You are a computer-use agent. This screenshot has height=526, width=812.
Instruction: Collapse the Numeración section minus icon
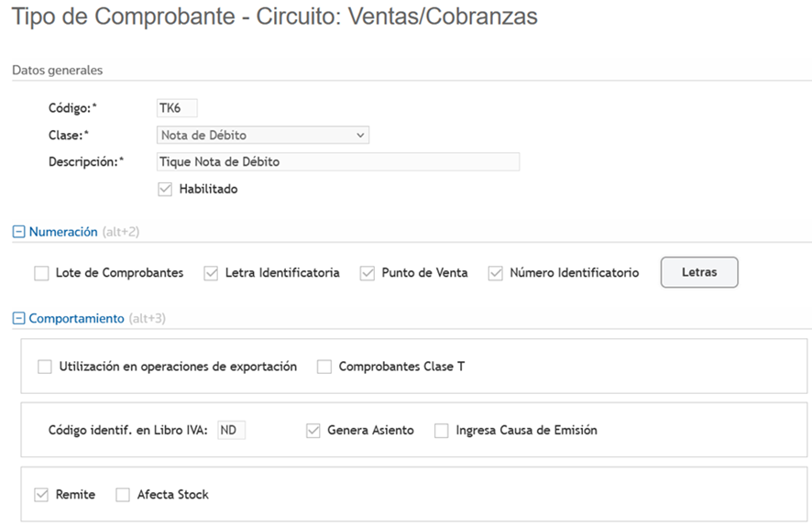pyautogui.click(x=18, y=233)
